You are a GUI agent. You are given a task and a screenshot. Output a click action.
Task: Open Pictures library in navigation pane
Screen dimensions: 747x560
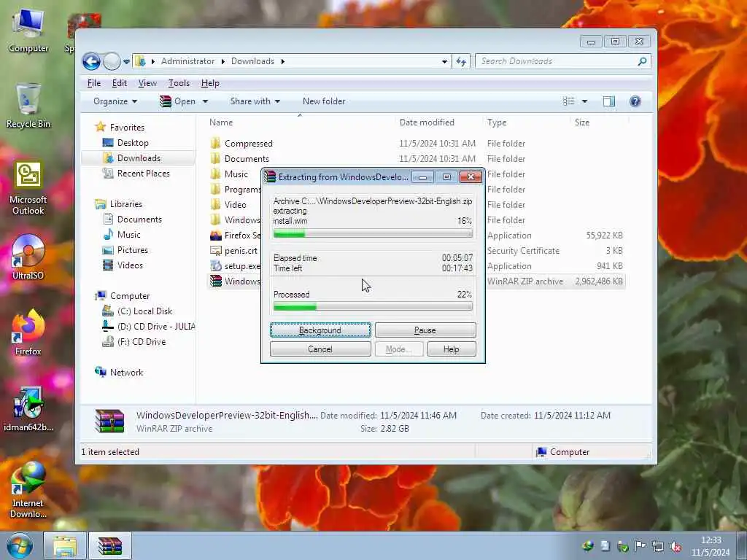(x=125, y=250)
